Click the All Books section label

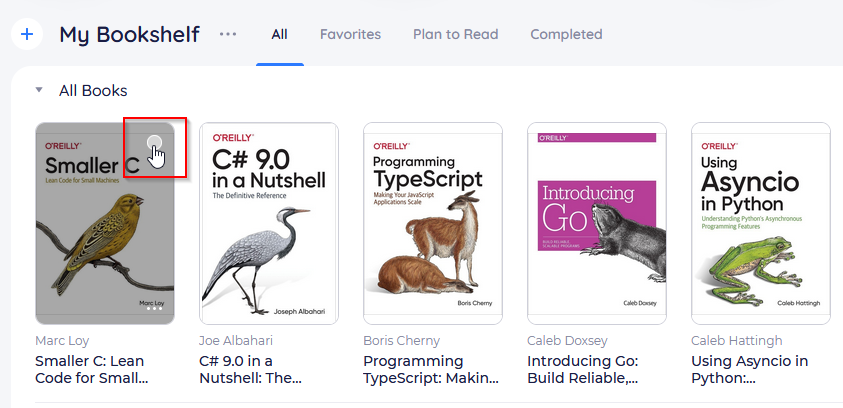(93, 91)
